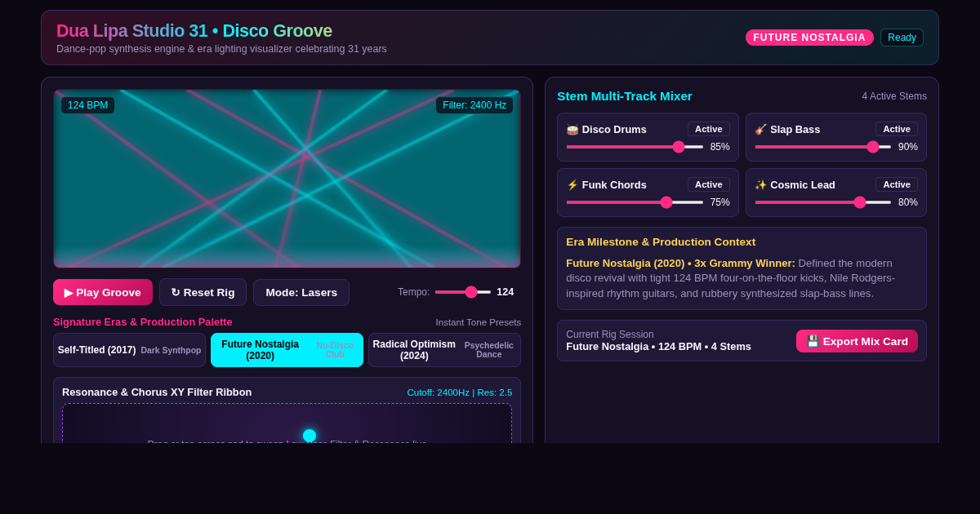The image size is (980, 514).
Task: Adjust the Slap Bass volume slider
Action: coord(823,147)
